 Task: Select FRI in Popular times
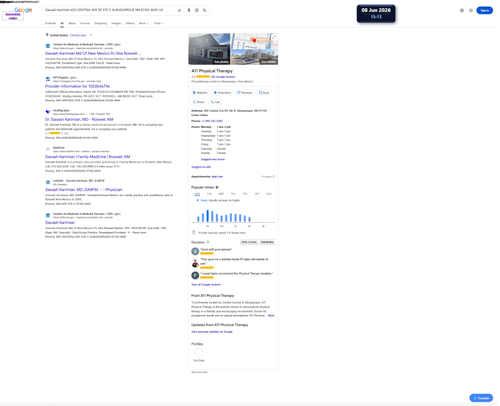[245, 194]
